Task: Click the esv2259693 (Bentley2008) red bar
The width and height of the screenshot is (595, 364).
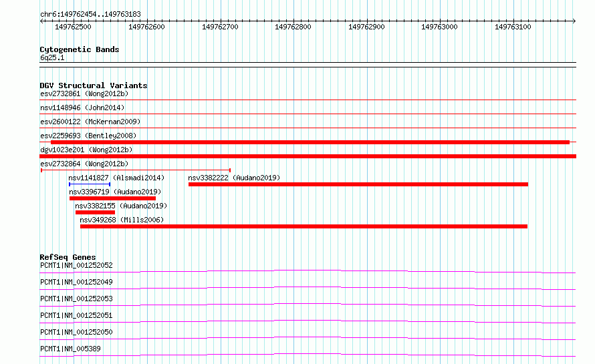Action: point(310,142)
